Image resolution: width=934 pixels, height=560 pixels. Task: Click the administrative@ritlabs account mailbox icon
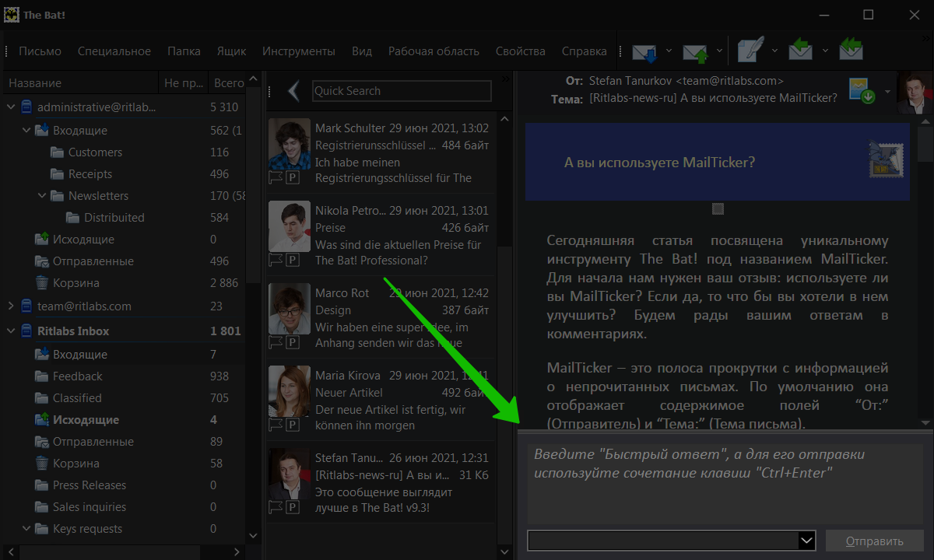[x=26, y=107]
